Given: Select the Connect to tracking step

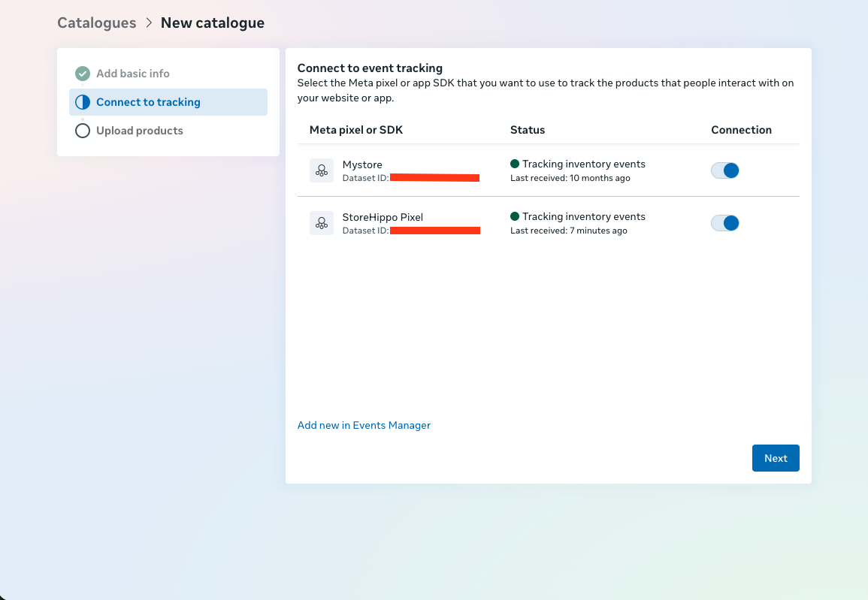Looking at the screenshot, I should (x=148, y=102).
